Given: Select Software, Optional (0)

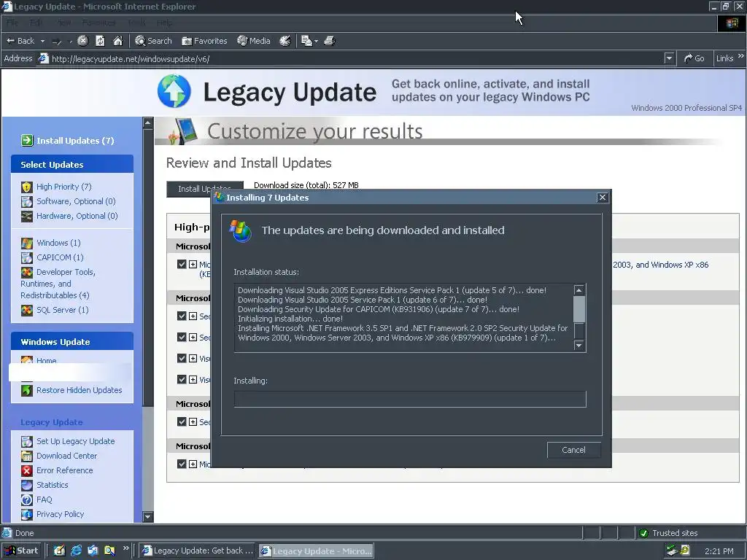Looking at the screenshot, I should click(x=76, y=201).
